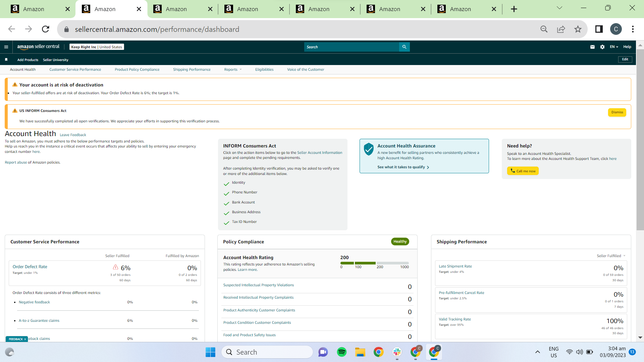Go to Product Policy Compliance tab
The width and height of the screenshot is (644, 362).
click(x=137, y=70)
